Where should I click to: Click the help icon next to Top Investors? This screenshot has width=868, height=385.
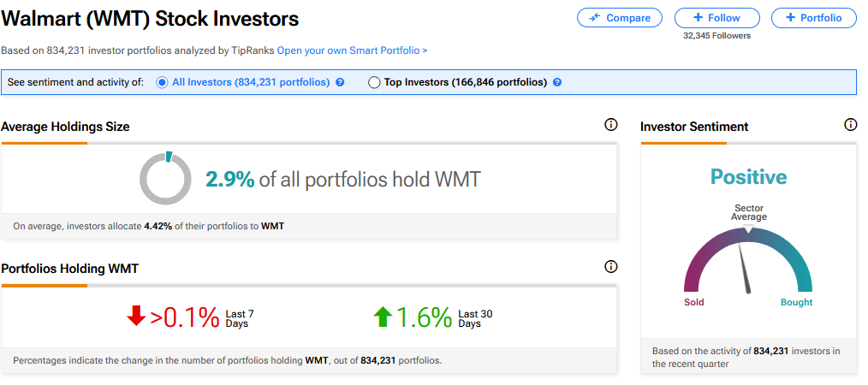(557, 83)
